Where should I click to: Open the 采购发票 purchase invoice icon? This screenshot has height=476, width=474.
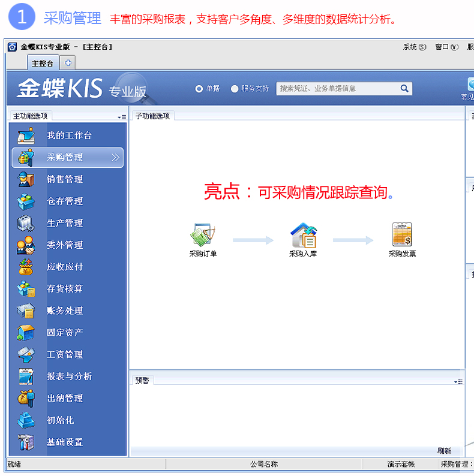coord(402,234)
